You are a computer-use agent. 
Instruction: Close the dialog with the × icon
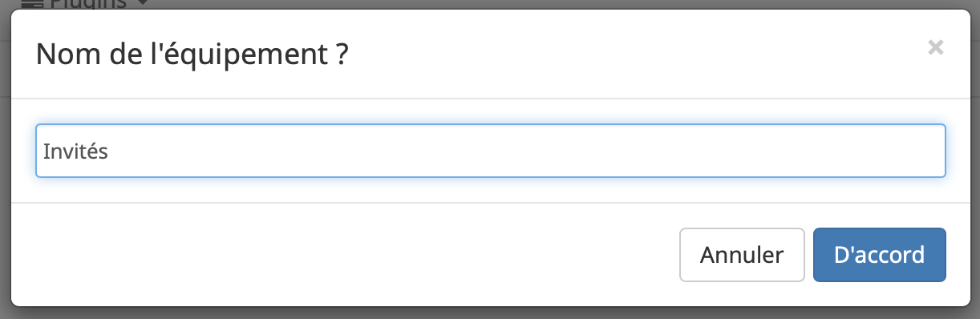click(x=935, y=47)
